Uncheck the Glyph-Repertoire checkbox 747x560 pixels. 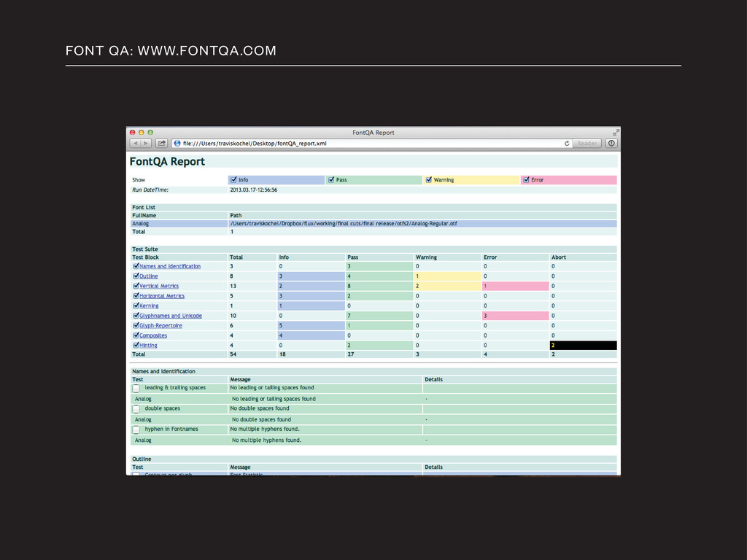136,326
